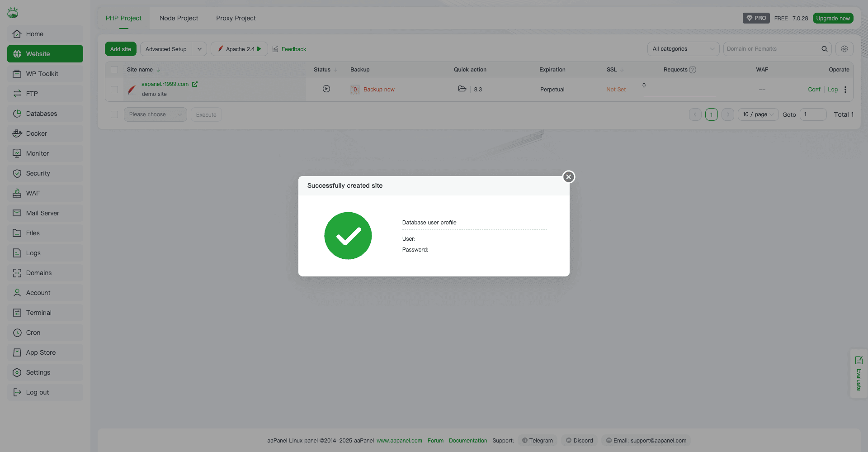
Task: Close the Successfully created site dialog
Action: click(x=569, y=177)
